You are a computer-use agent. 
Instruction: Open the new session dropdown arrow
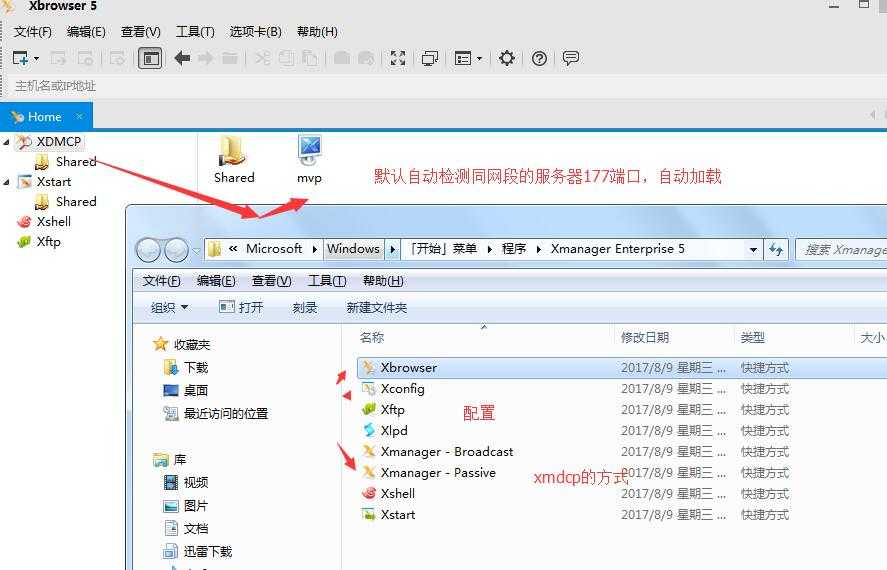(x=37, y=58)
